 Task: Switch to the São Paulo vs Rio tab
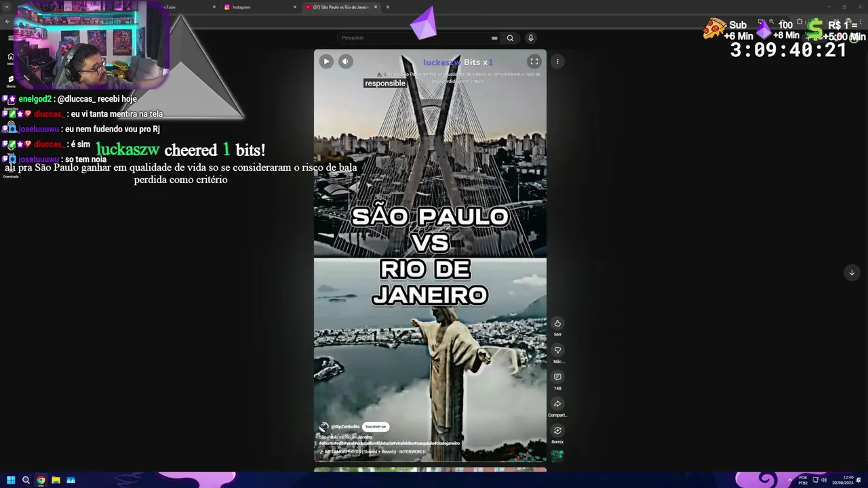[x=341, y=7]
